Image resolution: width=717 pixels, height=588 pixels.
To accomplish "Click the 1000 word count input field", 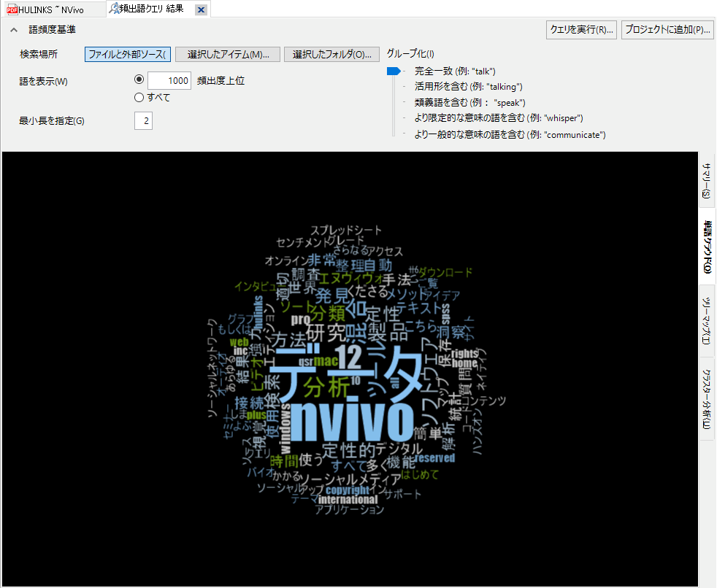I will tap(169, 81).
